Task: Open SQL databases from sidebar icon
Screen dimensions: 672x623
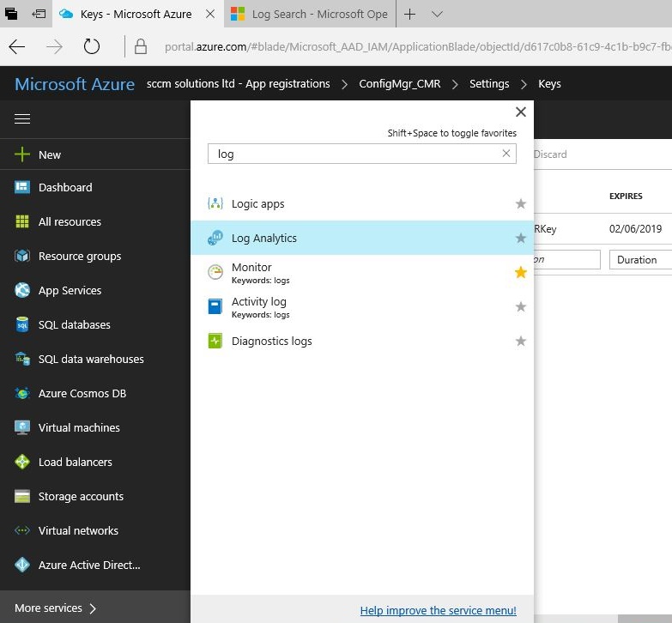Action: pyautogui.click(x=22, y=325)
